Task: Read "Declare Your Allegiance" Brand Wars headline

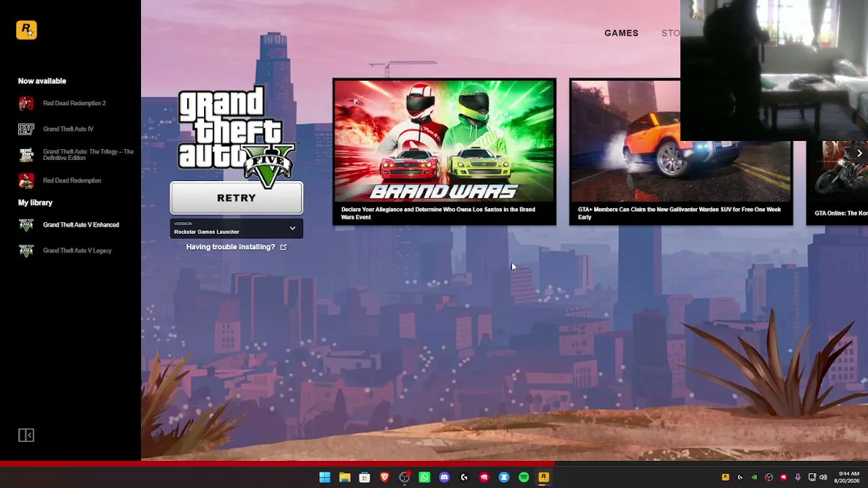Action: pyautogui.click(x=438, y=213)
